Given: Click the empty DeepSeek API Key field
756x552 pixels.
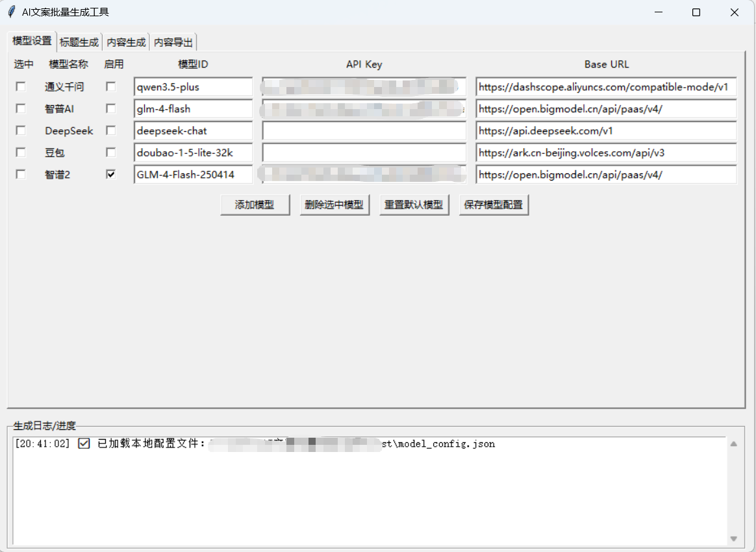Looking at the screenshot, I should point(364,131).
